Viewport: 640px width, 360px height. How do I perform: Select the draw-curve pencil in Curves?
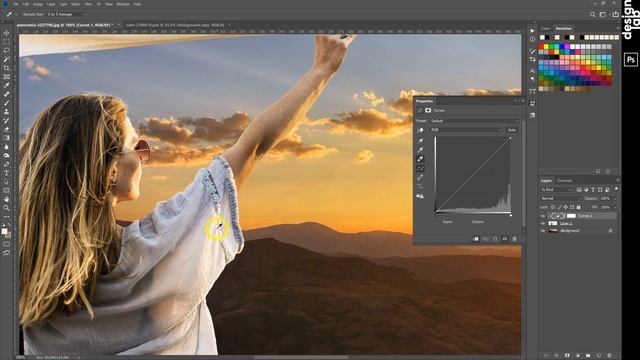tap(420, 178)
